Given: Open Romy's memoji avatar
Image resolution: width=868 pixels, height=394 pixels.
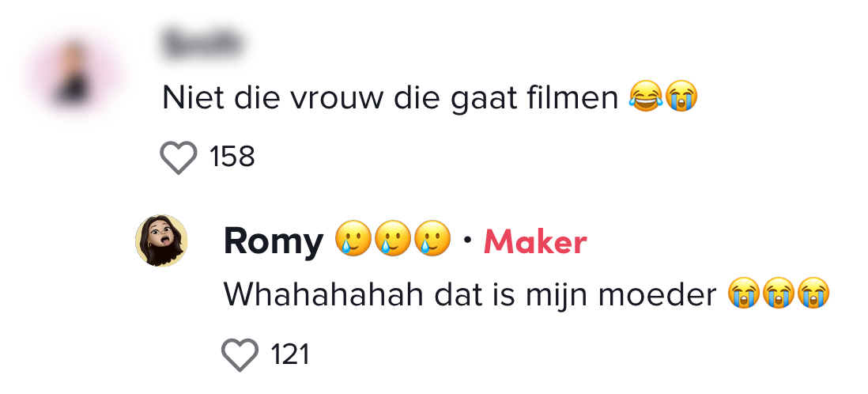Looking at the screenshot, I should tap(162, 240).
